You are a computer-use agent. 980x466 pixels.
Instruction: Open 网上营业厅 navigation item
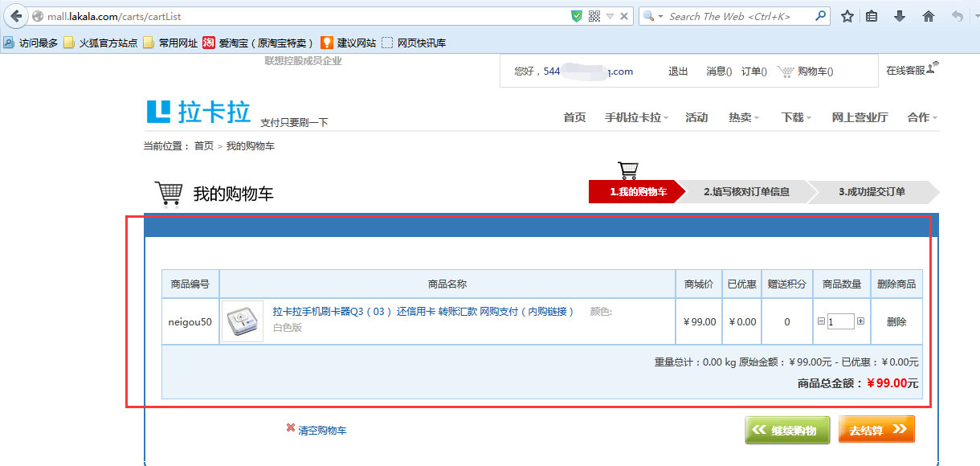(x=860, y=117)
